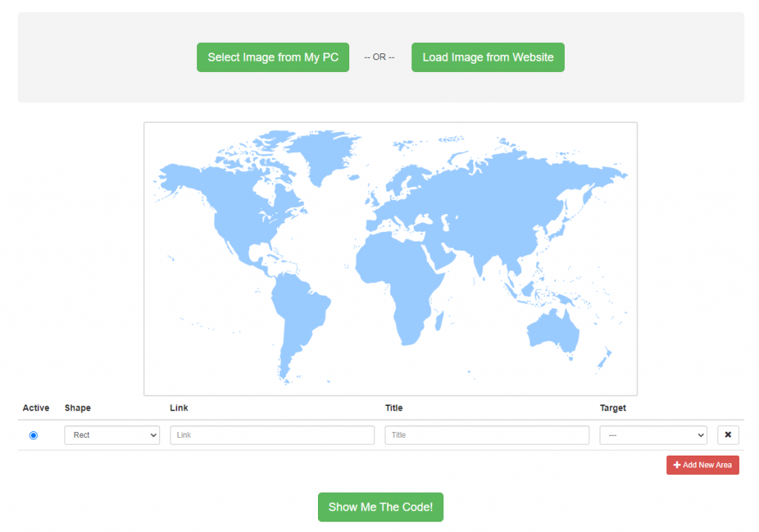Click the Load Image from Website button
Screen dimensions: 759x532
488,57
